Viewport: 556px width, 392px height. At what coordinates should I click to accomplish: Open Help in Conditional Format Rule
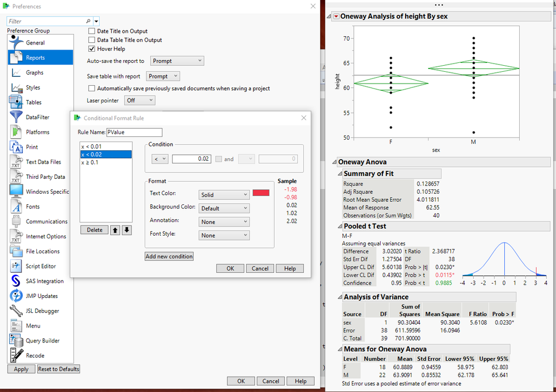coord(290,268)
